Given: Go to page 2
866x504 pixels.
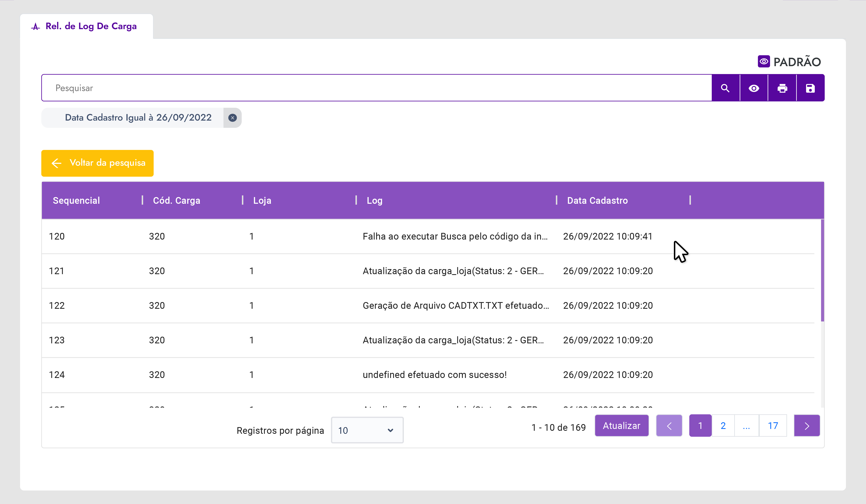Looking at the screenshot, I should (x=723, y=426).
